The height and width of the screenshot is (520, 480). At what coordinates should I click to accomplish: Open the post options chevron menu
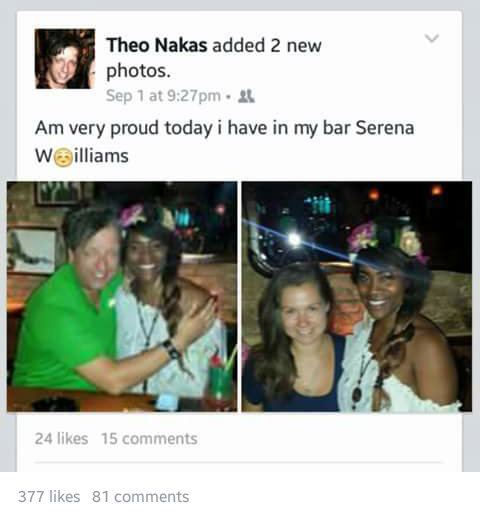[x=432, y=38]
